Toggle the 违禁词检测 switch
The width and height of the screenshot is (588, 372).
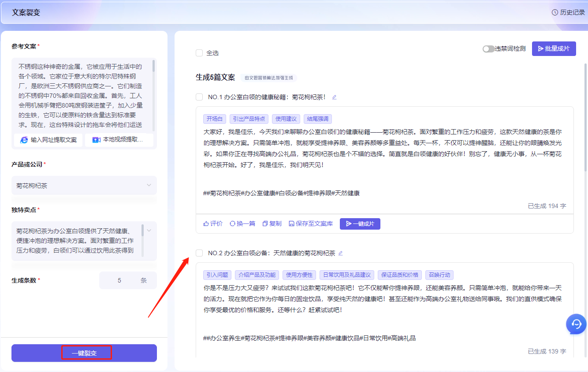click(x=488, y=49)
